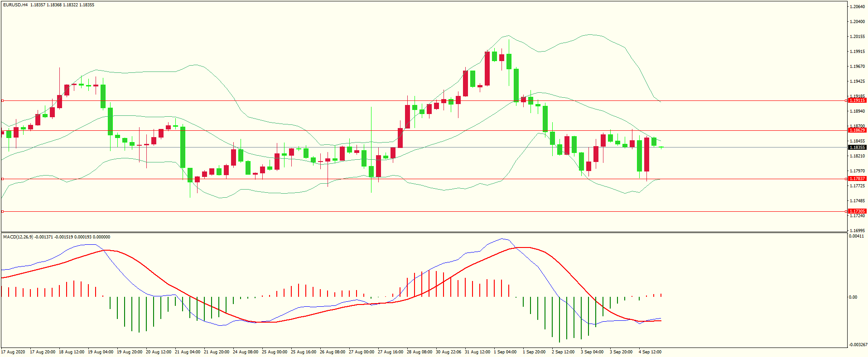Click the 1.17485 price axis value
Viewport: 868px width, 357px height.
(857, 201)
